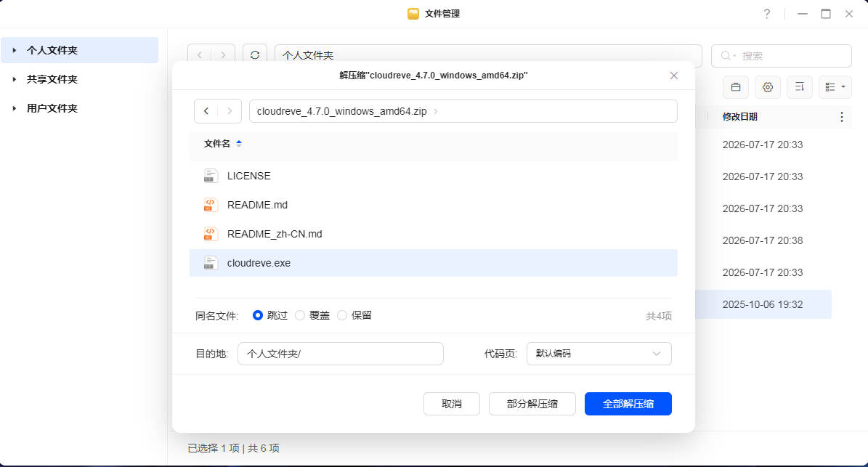Expand 共享文件夹 tree arrow

(x=14, y=79)
